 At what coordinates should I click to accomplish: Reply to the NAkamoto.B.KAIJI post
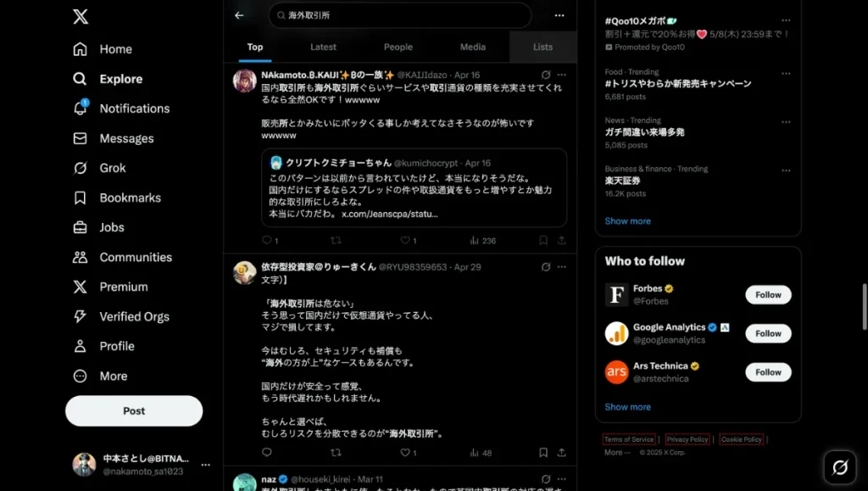(267, 240)
